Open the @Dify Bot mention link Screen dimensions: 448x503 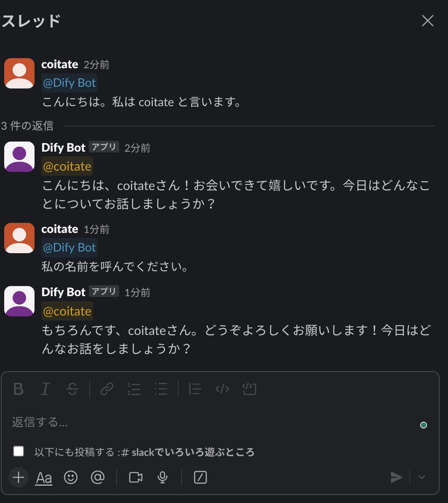pyautogui.click(x=69, y=83)
